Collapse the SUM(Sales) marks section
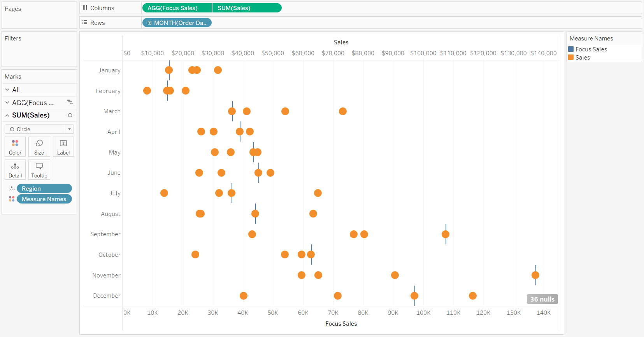The width and height of the screenshot is (644, 337). [x=7, y=115]
